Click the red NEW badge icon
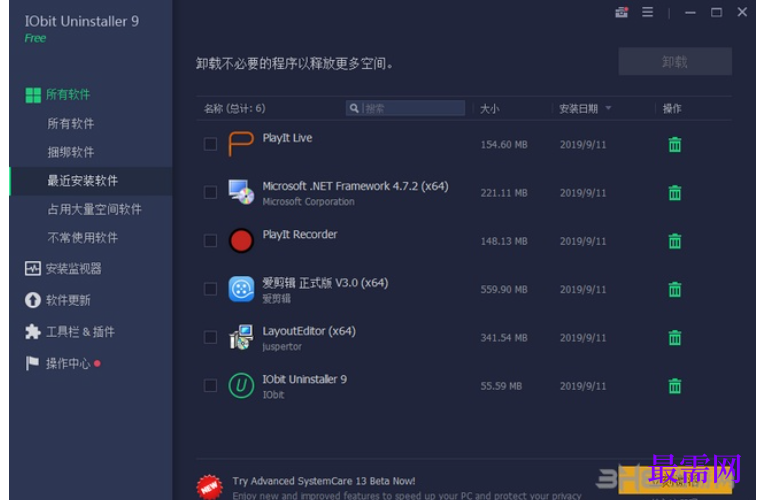760x500 pixels. pos(209,487)
